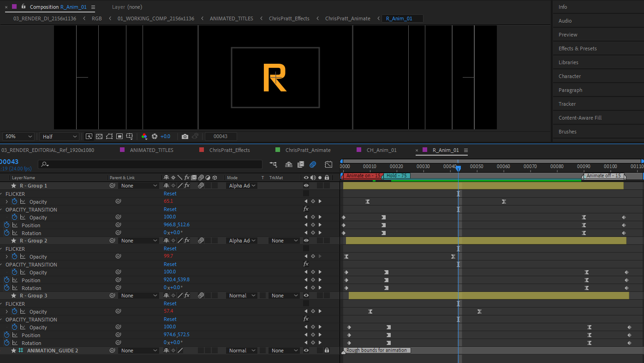Image resolution: width=644 pixels, height=363 pixels.
Task: Click the blue exposure value +0.0
Action: coord(165,137)
